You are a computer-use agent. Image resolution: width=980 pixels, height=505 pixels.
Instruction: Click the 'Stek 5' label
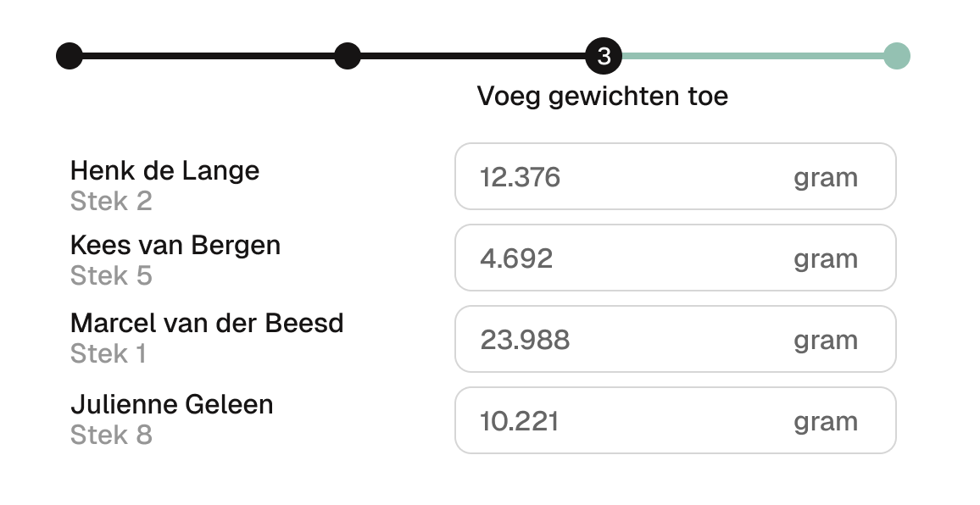[111, 276]
